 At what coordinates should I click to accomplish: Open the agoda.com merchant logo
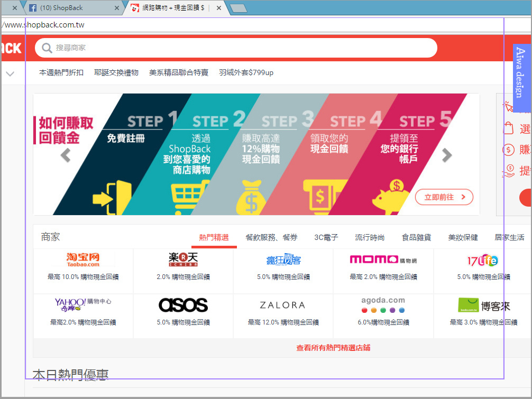pos(383,305)
